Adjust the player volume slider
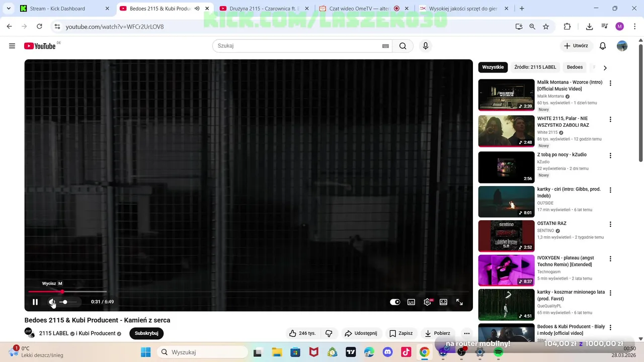The image size is (644, 362). pos(68,302)
